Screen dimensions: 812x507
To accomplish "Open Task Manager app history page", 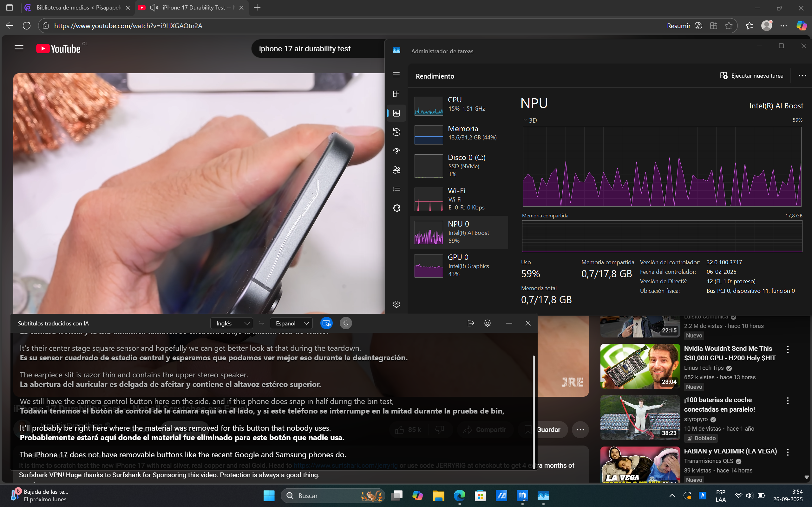I will 396,132.
